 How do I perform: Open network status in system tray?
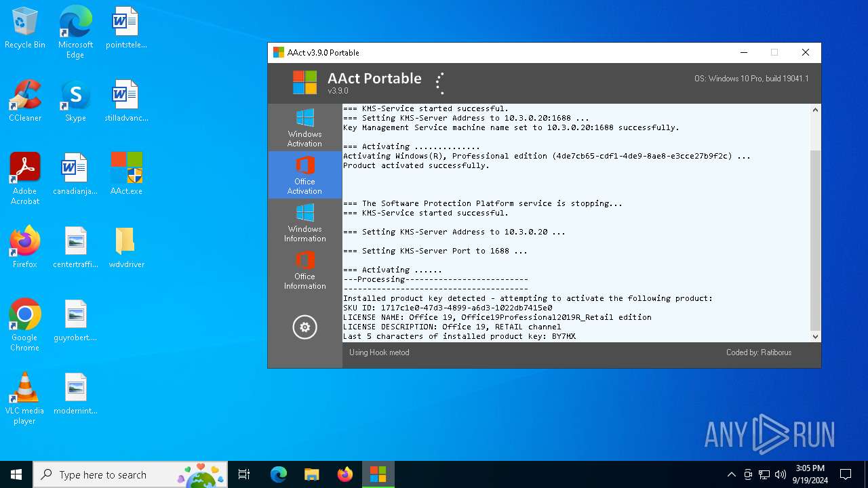(x=764, y=474)
